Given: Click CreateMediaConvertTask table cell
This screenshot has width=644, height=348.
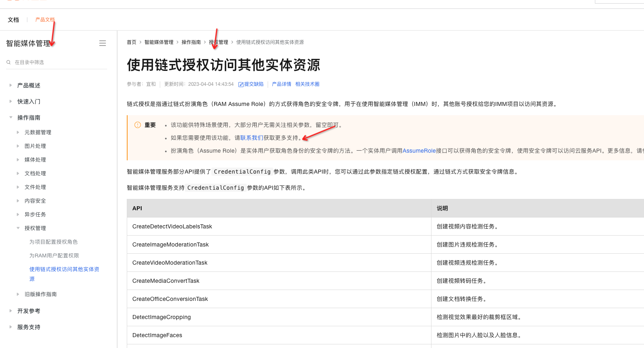Looking at the screenshot, I should (279, 281).
